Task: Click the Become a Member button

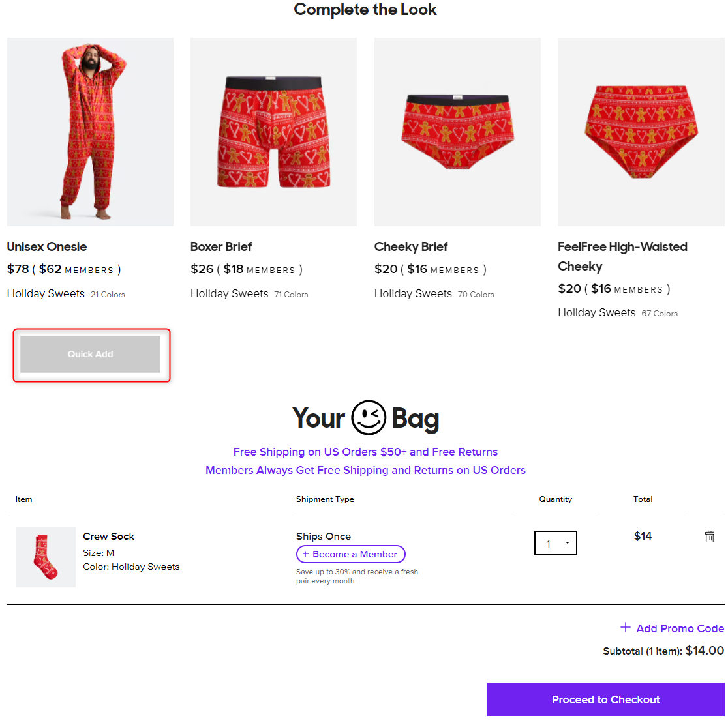Action: pos(350,554)
